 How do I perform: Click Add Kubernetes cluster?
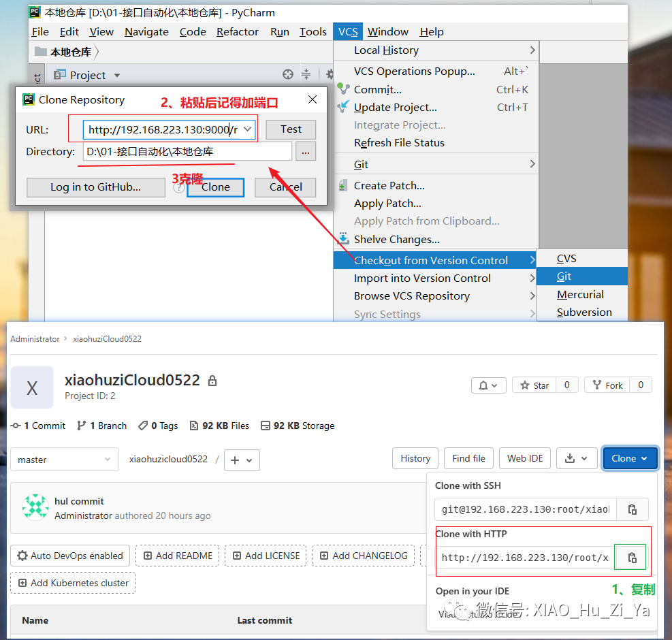coord(73,583)
